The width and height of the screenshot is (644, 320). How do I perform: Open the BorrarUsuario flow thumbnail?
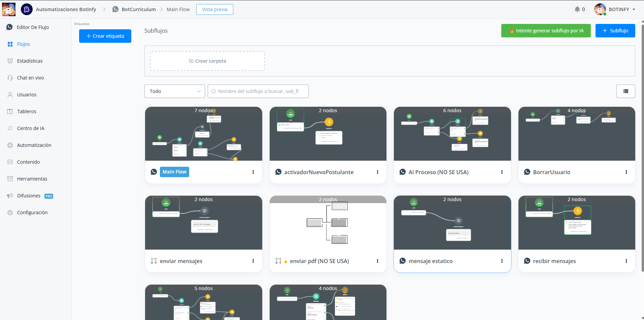tap(577, 134)
